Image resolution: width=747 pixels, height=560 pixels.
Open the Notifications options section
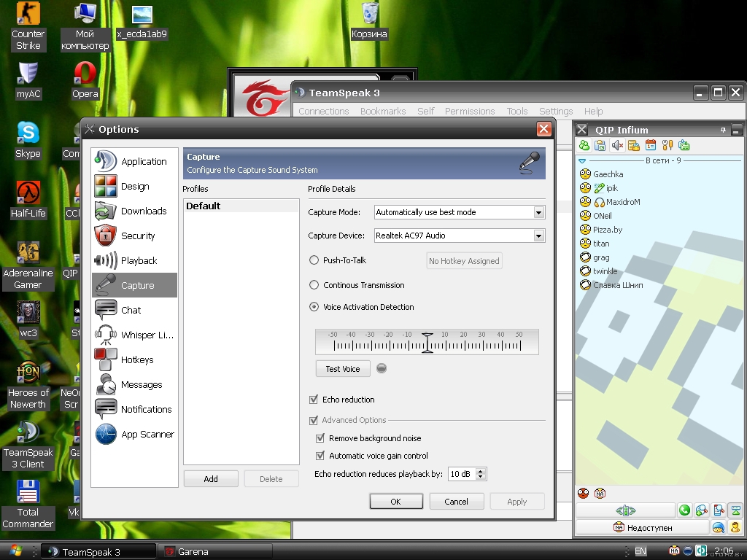coord(134,409)
